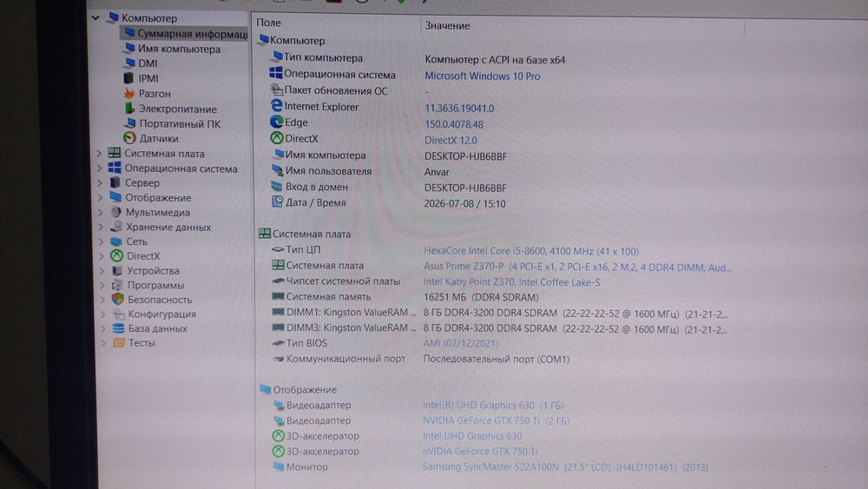Image resolution: width=868 pixels, height=489 pixels.
Task: Open Edge version 150.0.4078.48 link
Action: [453, 124]
